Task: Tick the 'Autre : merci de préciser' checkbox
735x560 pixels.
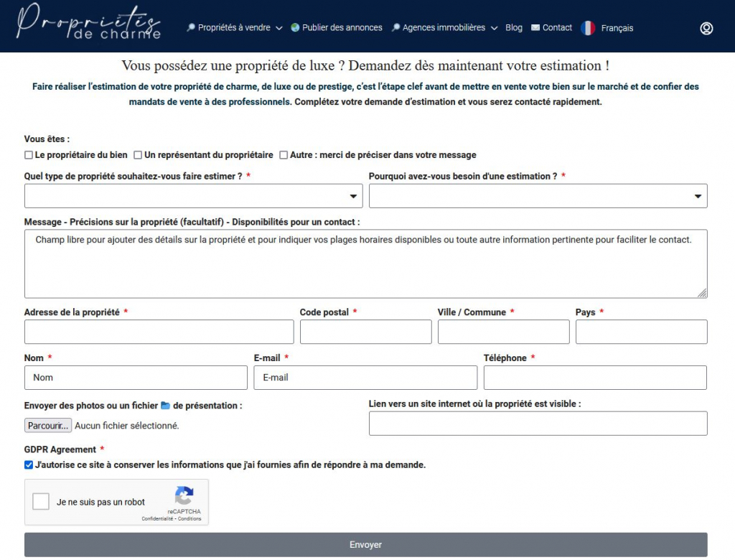Action: 284,155
